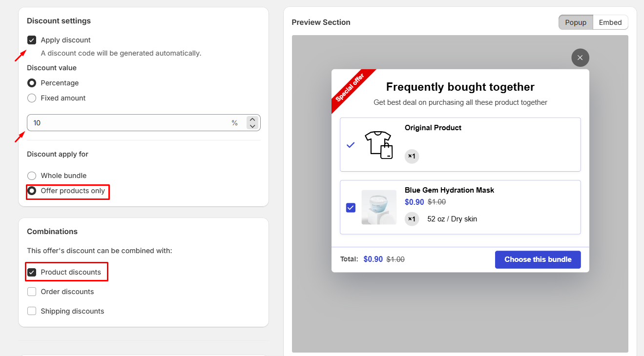Select the Fixed amount radio option
Image resolution: width=644 pixels, height=356 pixels.
(x=32, y=98)
